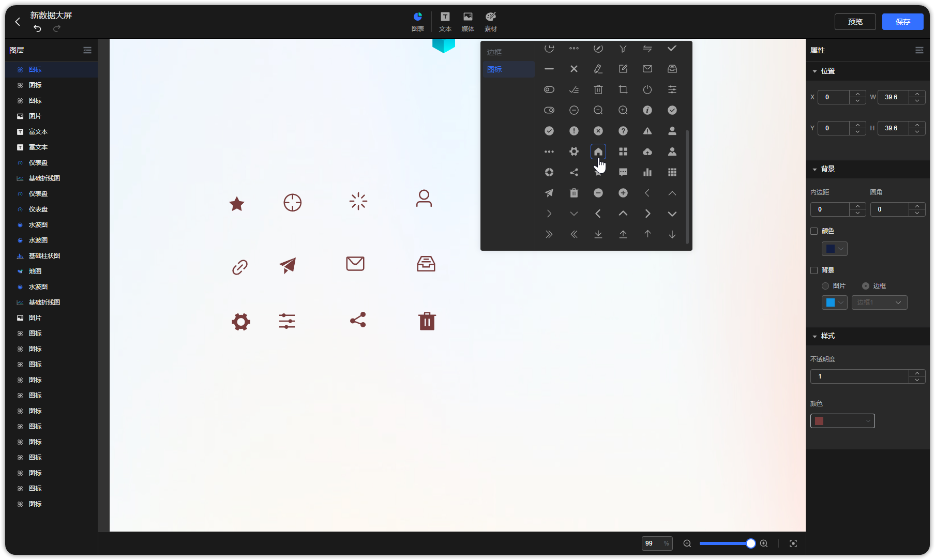The width and height of the screenshot is (935, 560).
Task: Select the 图片 radio option
Action: tap(825, 286)
